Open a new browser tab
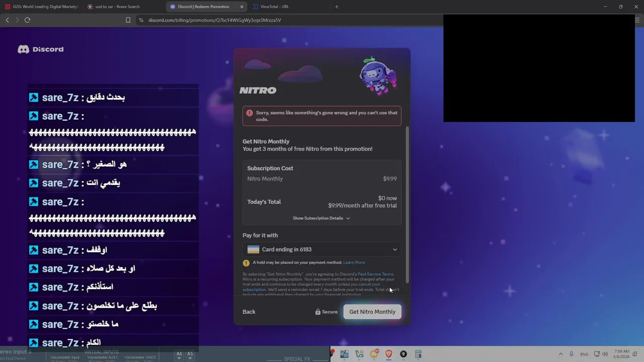 pos(337,7)
